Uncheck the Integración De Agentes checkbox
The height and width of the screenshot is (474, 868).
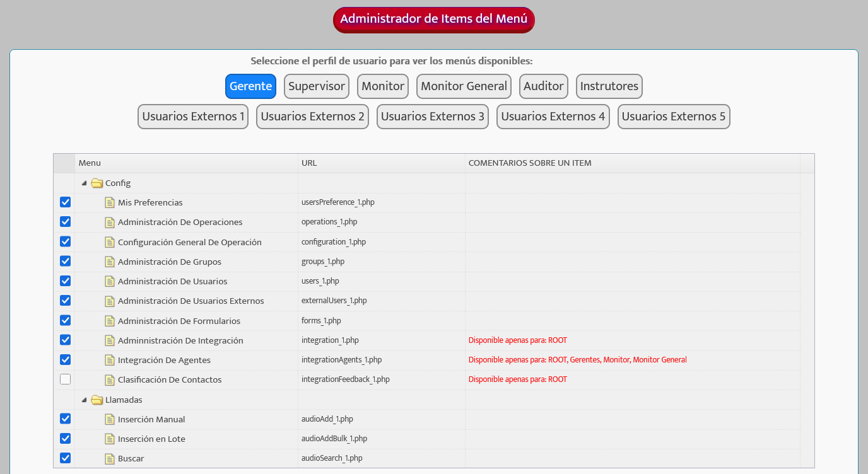[65, 360]
